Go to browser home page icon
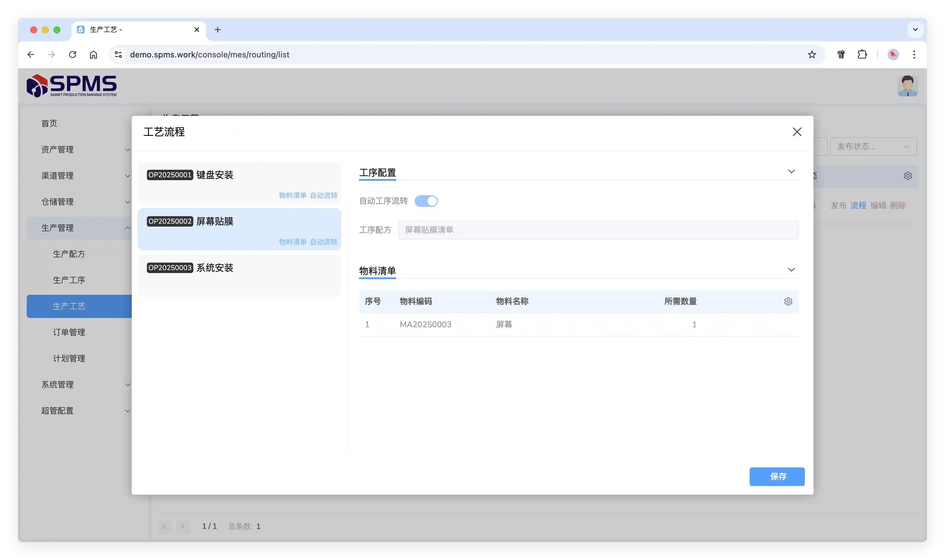This screenshot has width=945, height=560. 93,54
